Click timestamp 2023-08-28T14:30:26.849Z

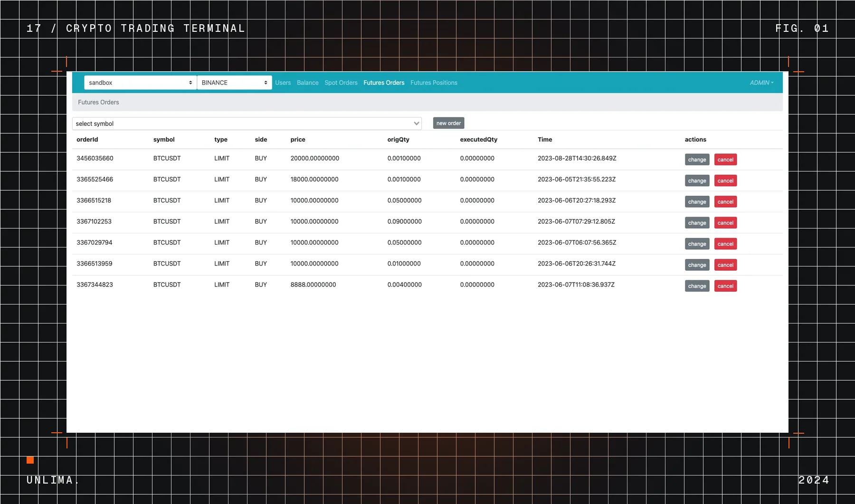pos(577,158)
